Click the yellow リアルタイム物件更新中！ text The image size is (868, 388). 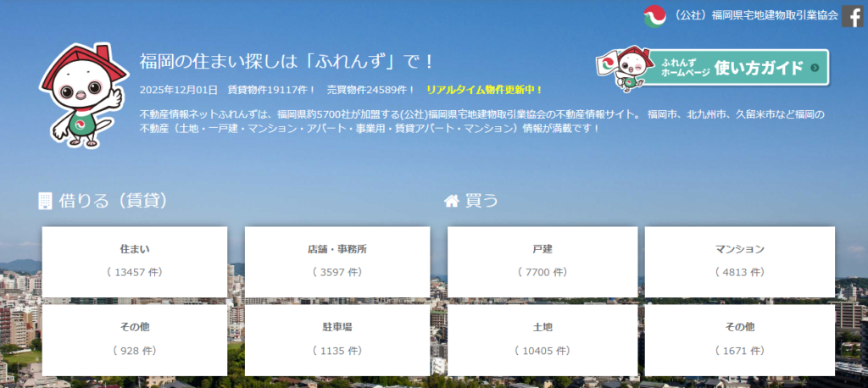tap(484, 89)
